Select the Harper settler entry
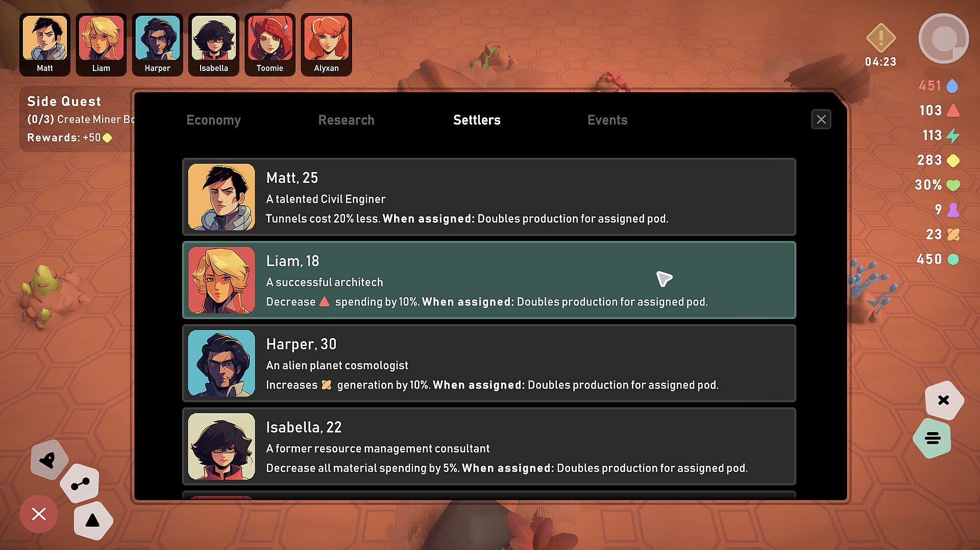Screen dimensions: 980x550 pos(489,363)
